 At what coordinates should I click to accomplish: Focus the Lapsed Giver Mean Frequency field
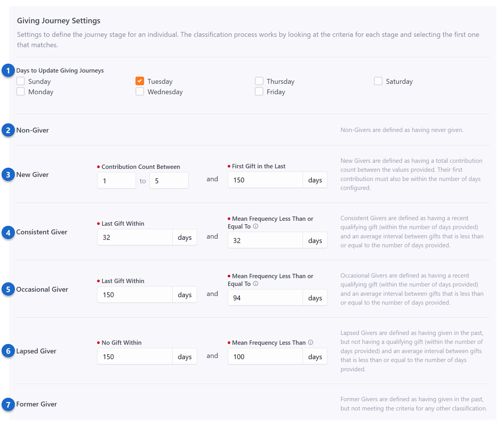point(265,357)
